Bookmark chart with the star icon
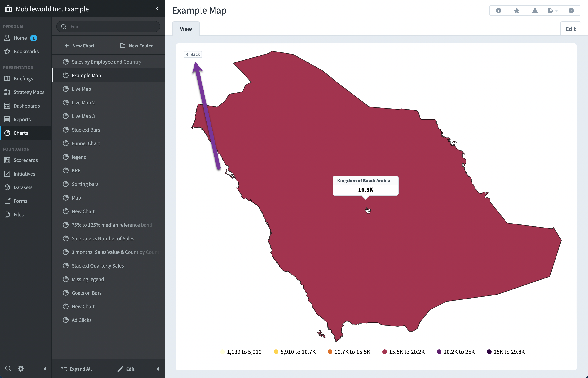Image resolution: width=588 pixels, height=378 pixels. tap(517, 11)
